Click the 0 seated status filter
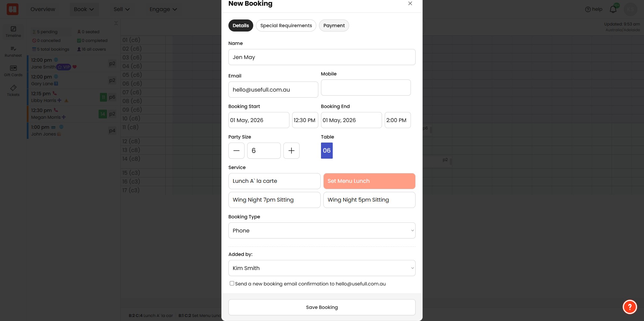Viewport: 644px width, 321px height. click(x=88, y=32)
